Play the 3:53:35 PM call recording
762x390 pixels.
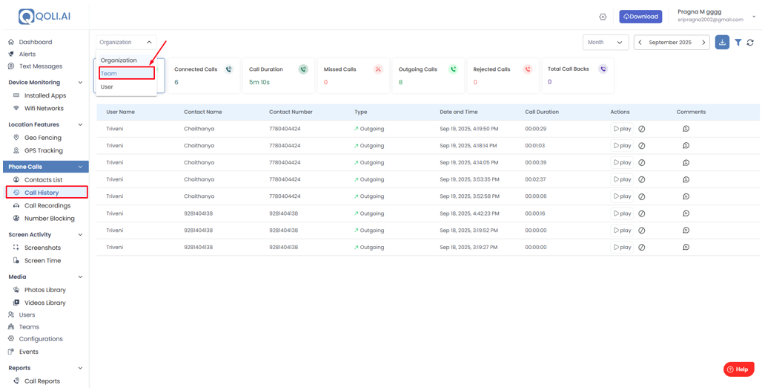coord(622,179)
